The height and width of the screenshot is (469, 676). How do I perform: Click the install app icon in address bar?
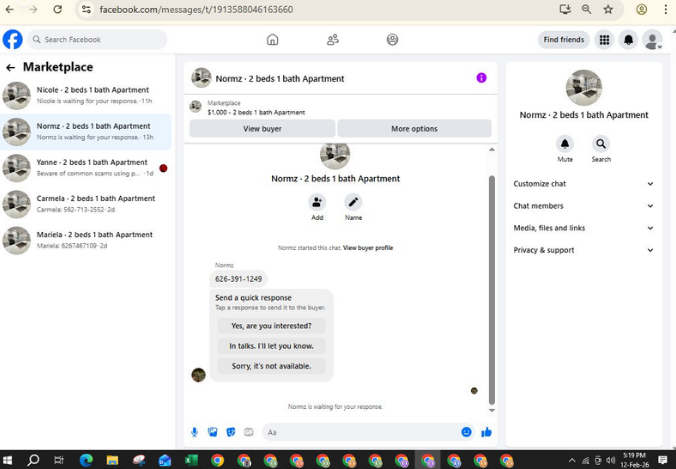point(565,9)
